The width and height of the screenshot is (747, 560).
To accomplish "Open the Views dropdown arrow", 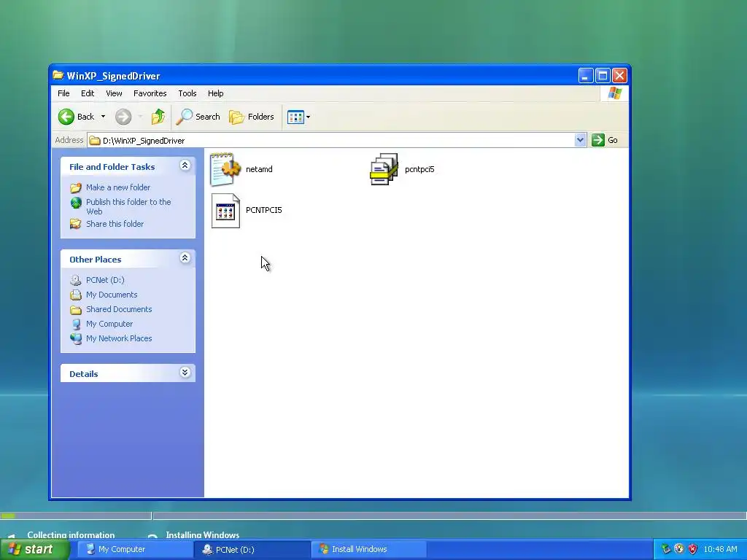I will tap(309, 117).
